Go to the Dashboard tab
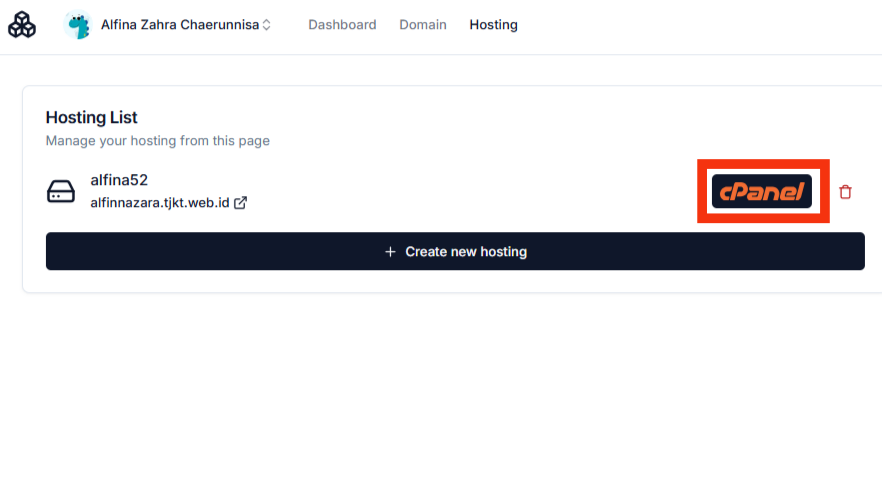 click(x=342, y=25)
